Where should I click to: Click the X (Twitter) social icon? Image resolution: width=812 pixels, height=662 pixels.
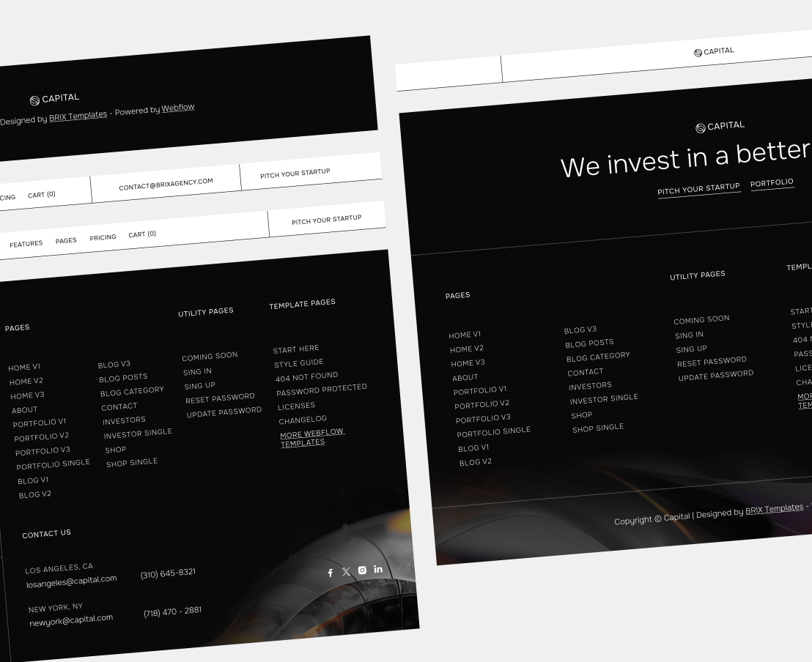point(346,571)
